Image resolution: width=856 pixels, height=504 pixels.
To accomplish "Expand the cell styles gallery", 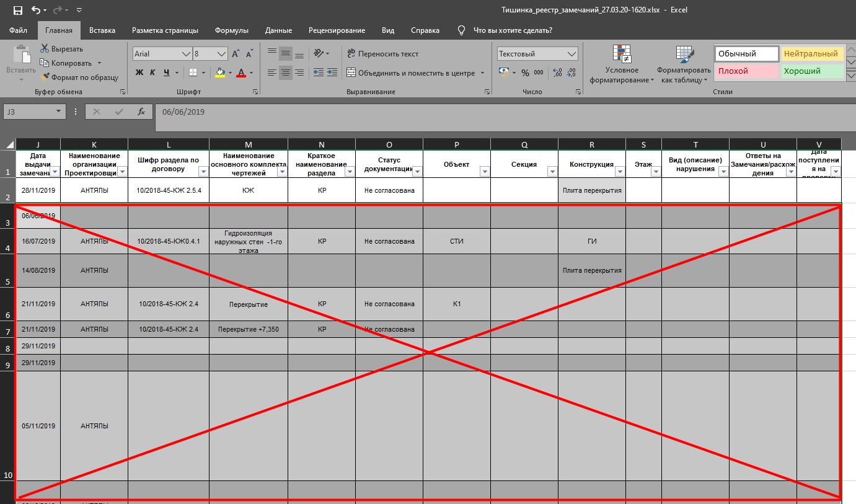I will click(x=850, y=74).
